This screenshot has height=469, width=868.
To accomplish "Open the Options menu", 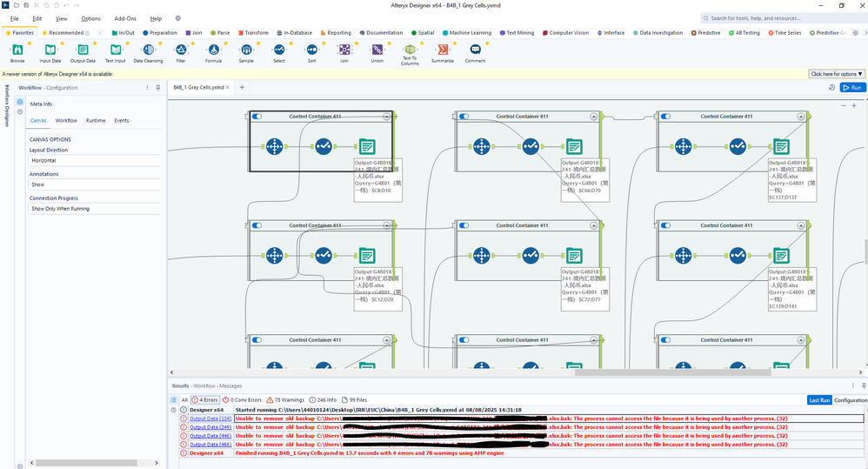I will (x=90, y=18).
